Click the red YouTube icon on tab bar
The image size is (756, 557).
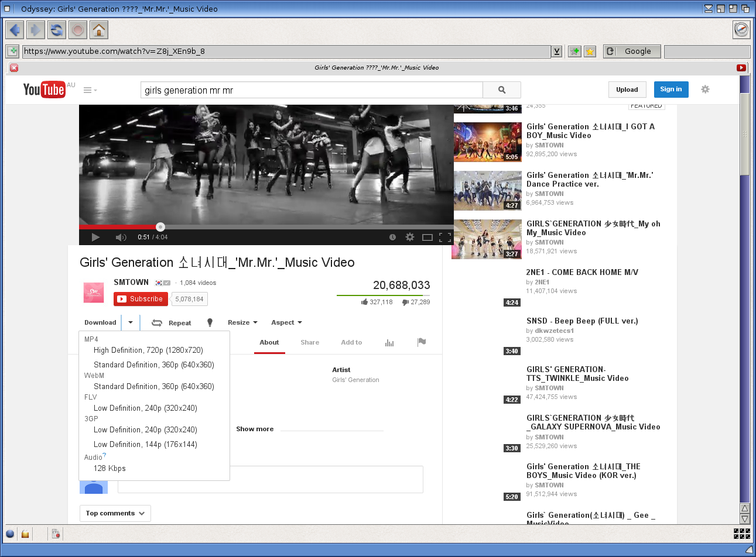pos(741,68)
